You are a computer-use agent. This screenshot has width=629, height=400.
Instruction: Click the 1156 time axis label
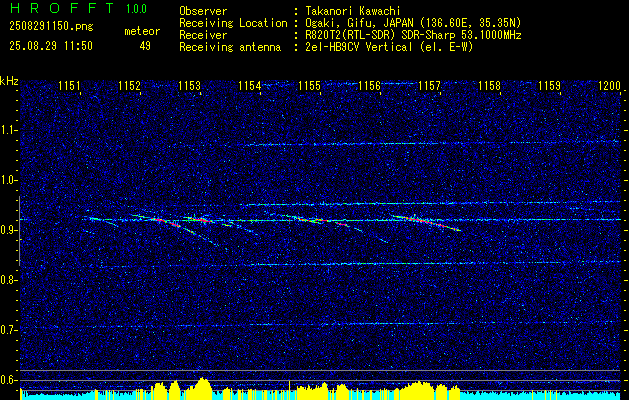coord(369,86)
